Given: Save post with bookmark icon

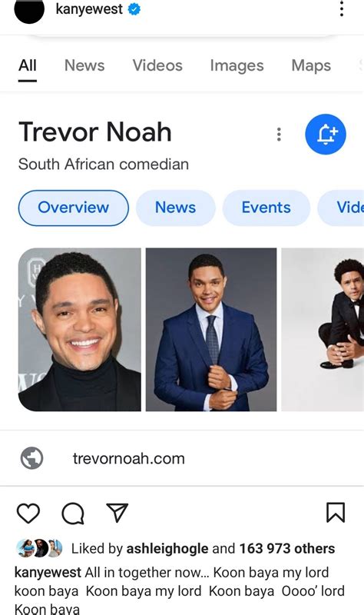Looking at the screenshot, I should coord(336,513).
